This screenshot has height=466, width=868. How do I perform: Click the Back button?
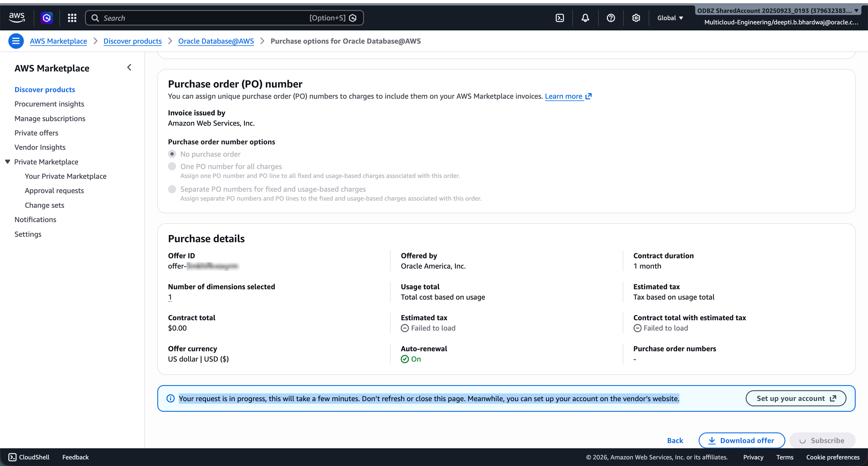click(675, 440)
